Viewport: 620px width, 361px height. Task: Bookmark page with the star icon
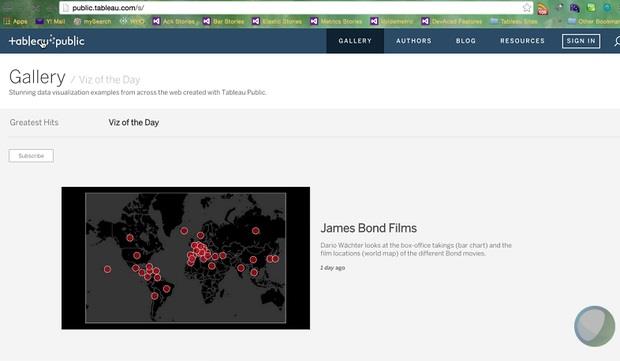[527, 8]
